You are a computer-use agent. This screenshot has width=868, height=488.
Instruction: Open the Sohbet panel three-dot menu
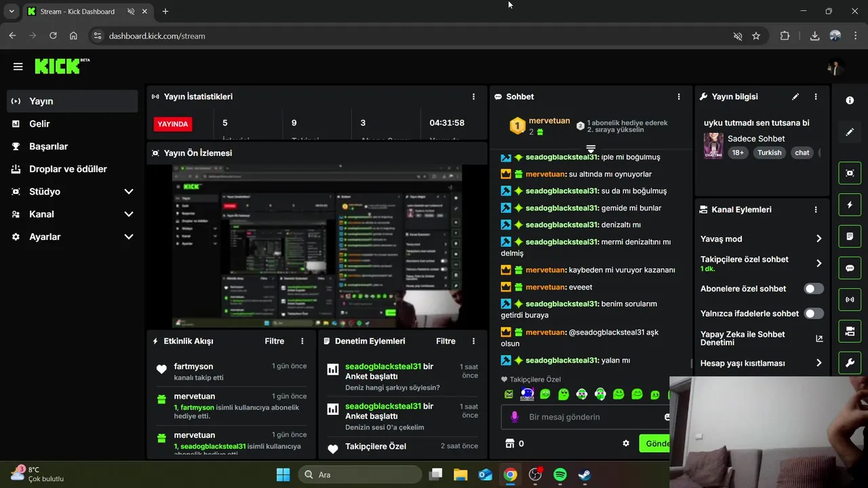click(679, 97)
